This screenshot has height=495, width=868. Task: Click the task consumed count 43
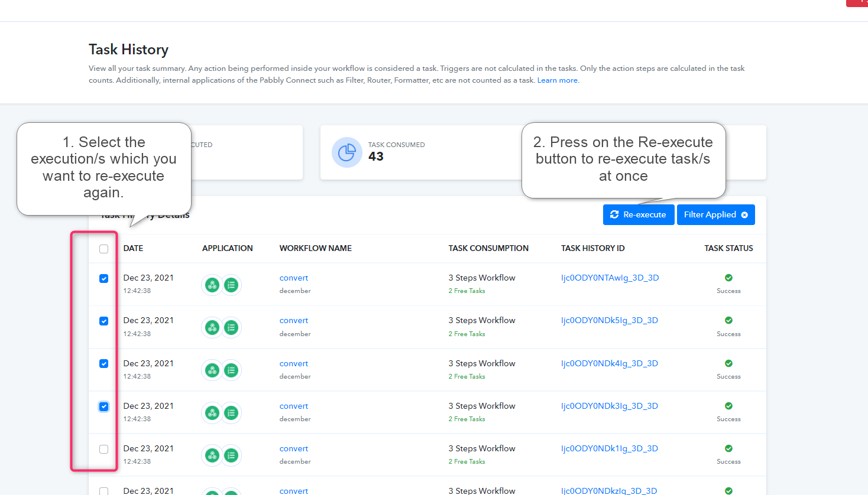point(376,157)
